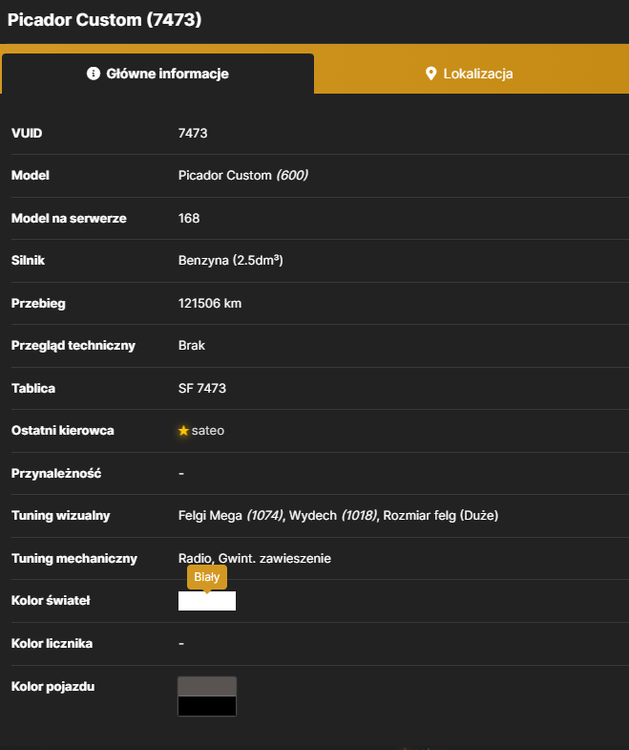Click the Kolor świateł row label

[51, 601]
